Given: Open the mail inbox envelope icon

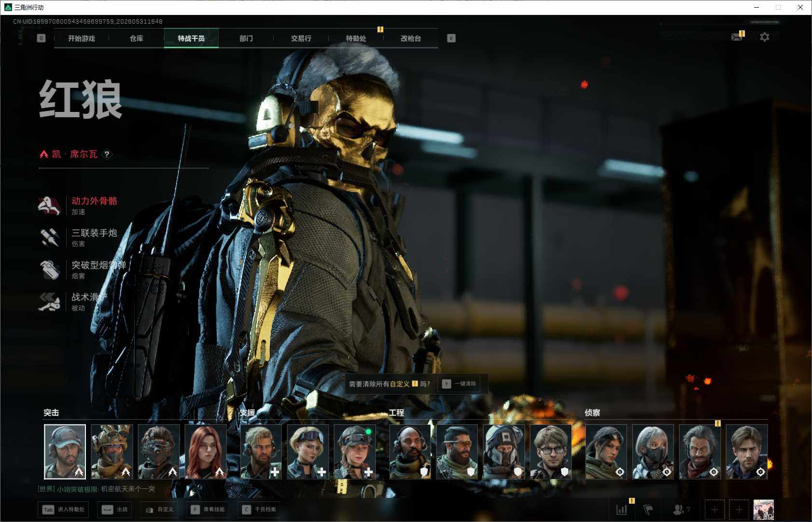Looking at the screenshot, I should tap(737, 37).
